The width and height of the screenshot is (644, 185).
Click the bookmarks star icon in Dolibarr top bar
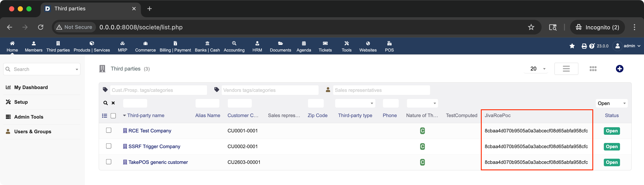click(572, 46)
